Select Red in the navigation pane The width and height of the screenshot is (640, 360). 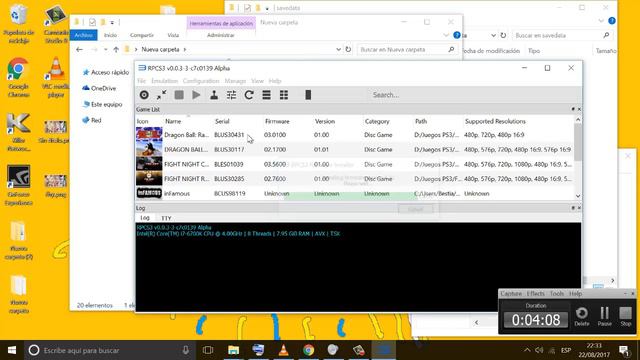point(92,120)
